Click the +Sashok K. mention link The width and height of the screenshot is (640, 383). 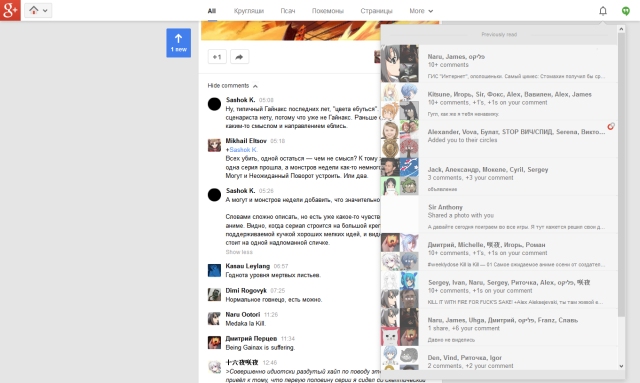(x=242, y=150)
